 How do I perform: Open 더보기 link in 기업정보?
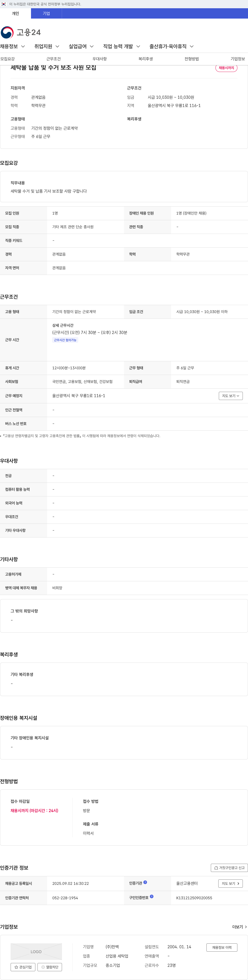[240, 927]
